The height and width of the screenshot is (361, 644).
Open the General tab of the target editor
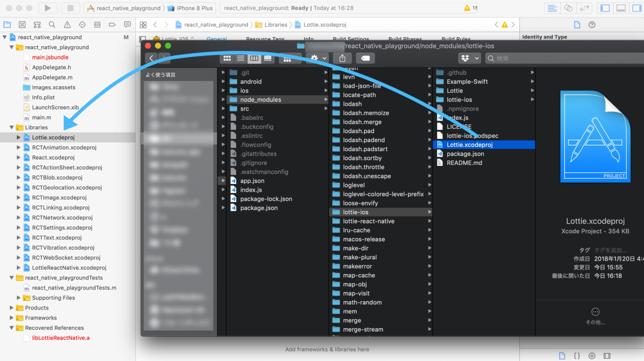(217, 39)
